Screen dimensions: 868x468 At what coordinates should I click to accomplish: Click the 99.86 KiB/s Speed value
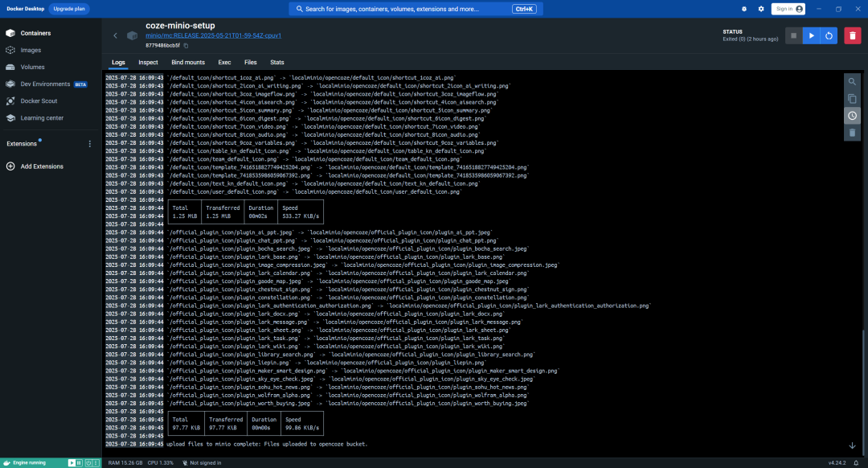pos(302,428)
